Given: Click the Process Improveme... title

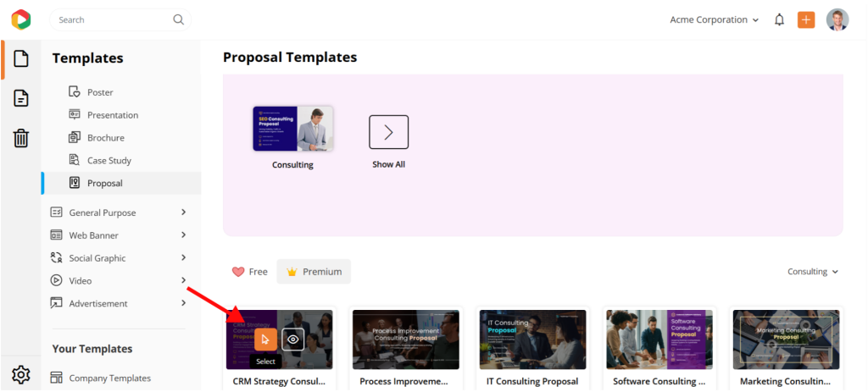Looking at the screenshot, I should pyautogui.click(x=403, y=382).
